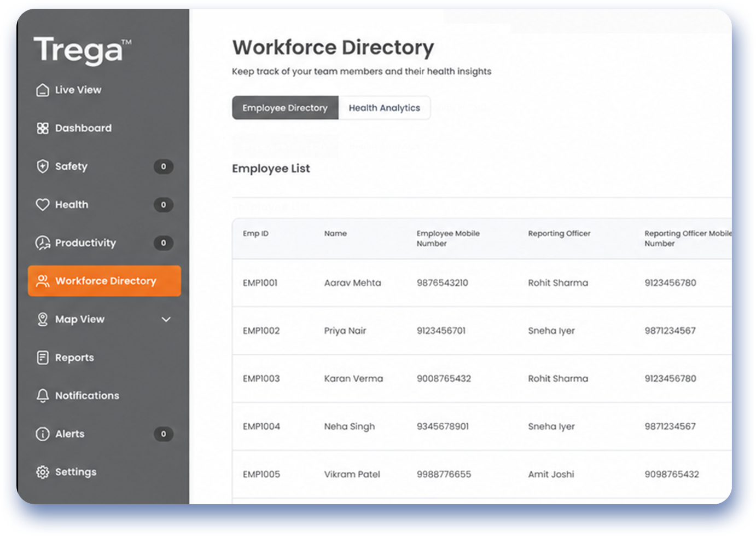Screen dimensions: 756x536
Task: Click employee name Karan Verma
Action: (353, 378)
